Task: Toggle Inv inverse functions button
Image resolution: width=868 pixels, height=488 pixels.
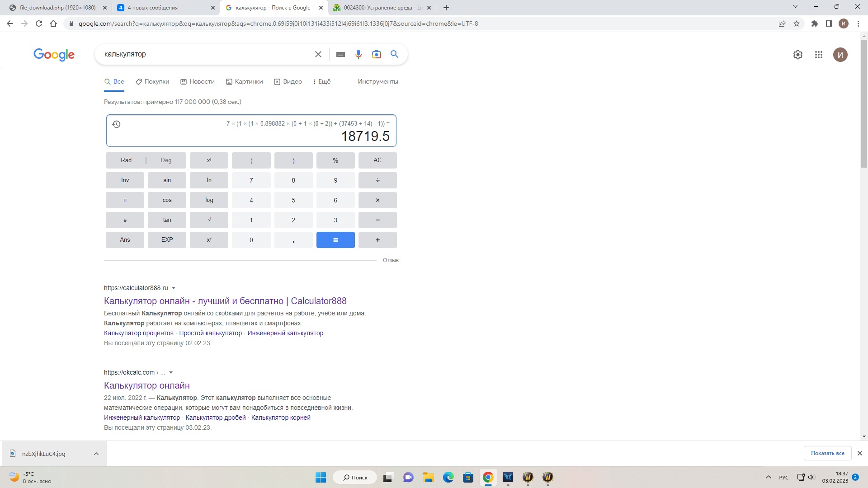Action: [x=125, y=180]
